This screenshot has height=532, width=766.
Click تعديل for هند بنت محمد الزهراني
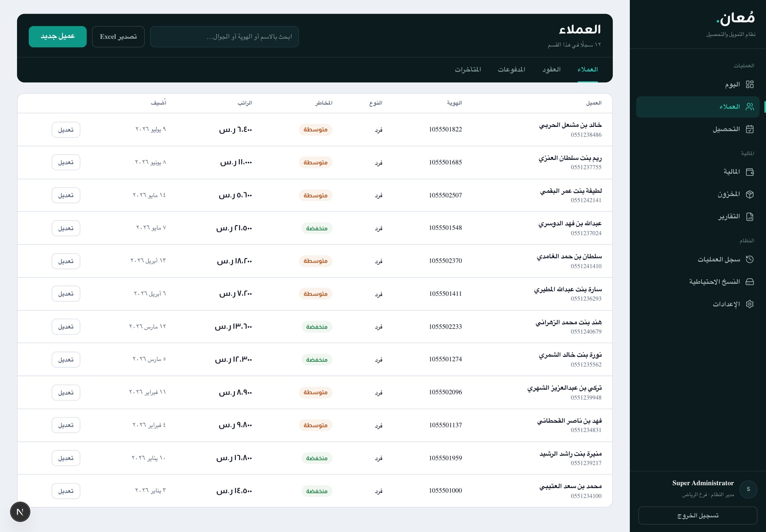point(66,327)
